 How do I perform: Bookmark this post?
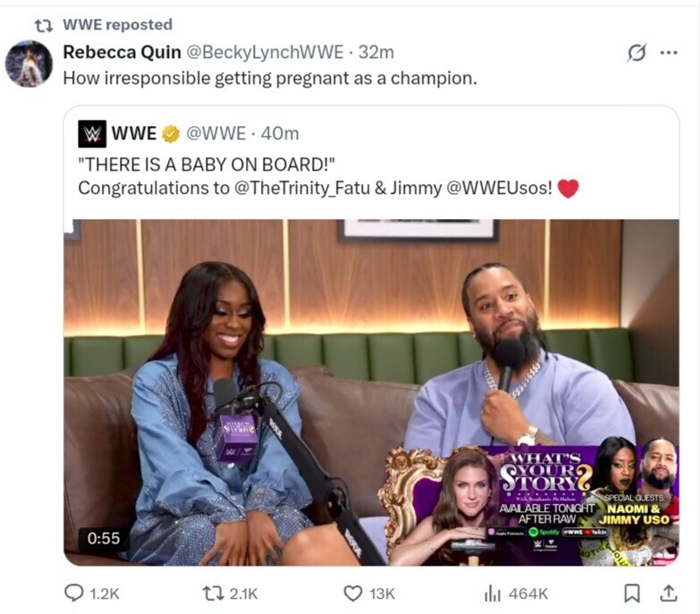pyautogui.click(x=632, y=593)
